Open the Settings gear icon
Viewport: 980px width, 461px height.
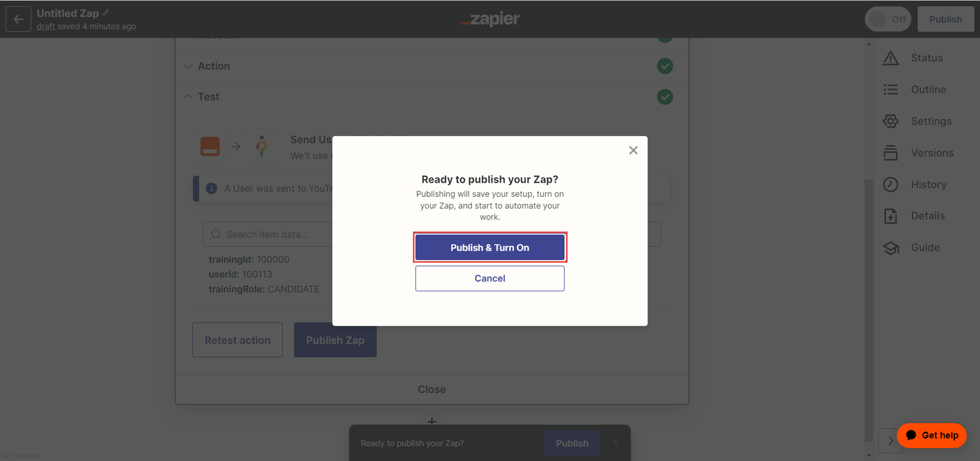(891, 121)
